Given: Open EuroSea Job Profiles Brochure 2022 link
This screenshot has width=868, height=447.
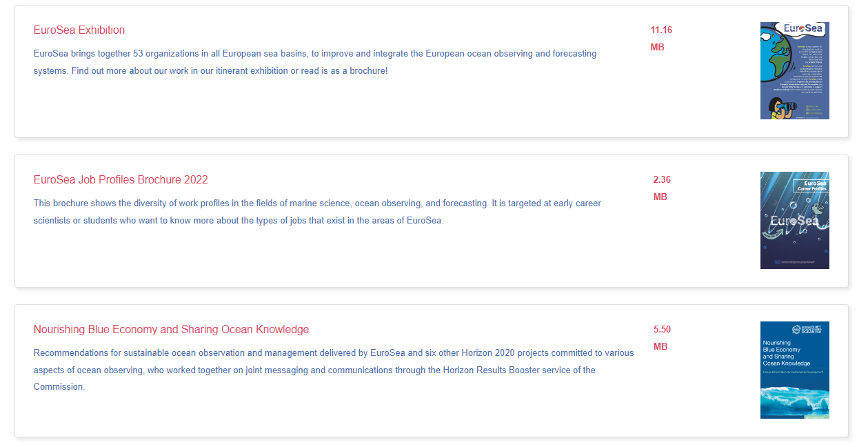Looking at the screenshot, I should pyautogui.click(x=121, y=180).
